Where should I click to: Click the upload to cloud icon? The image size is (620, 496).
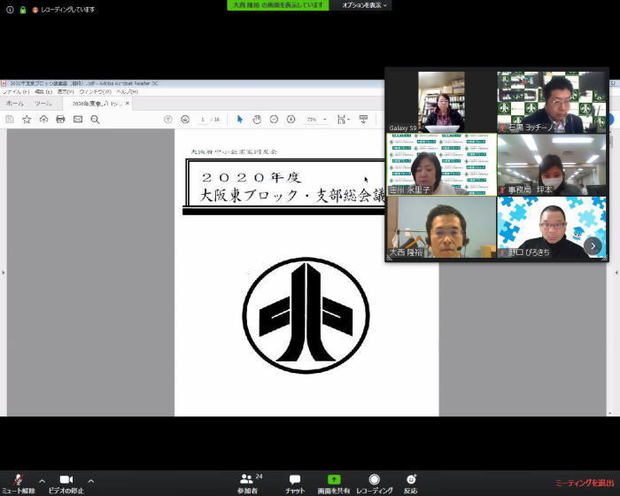[43, 119]
